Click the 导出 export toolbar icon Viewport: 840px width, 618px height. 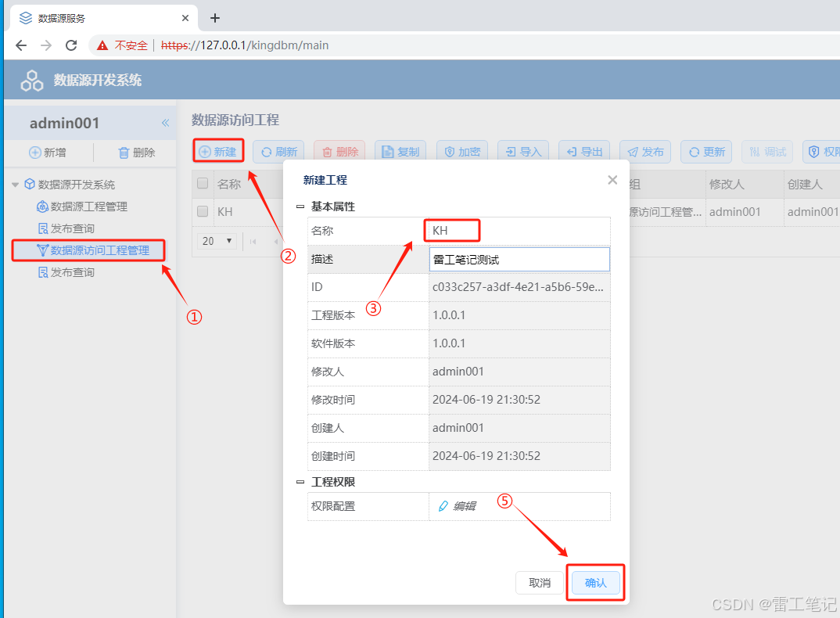point(583,150)
